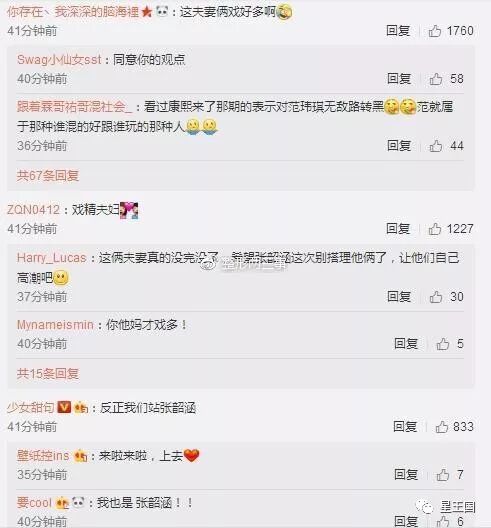This screenshot has height=528, width=491.
Task: Expand the 共67条回复 thread
Action: tap(48, 175)
